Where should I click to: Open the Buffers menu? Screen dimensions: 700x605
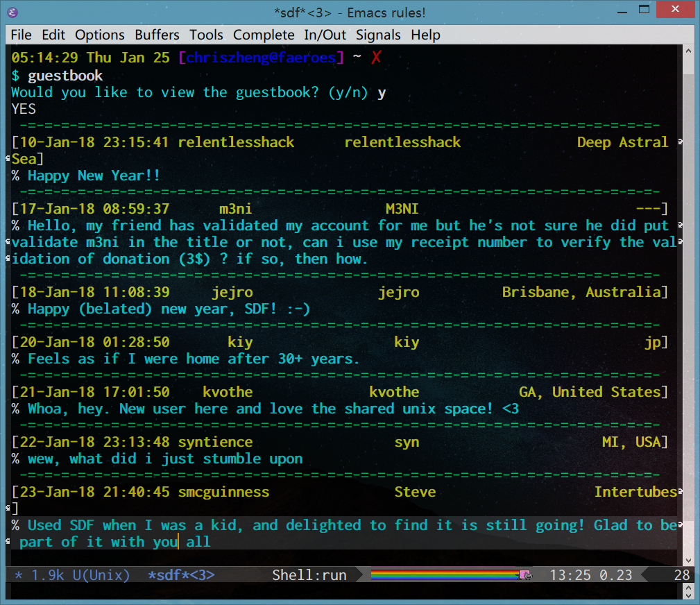[x=157, y=35]
